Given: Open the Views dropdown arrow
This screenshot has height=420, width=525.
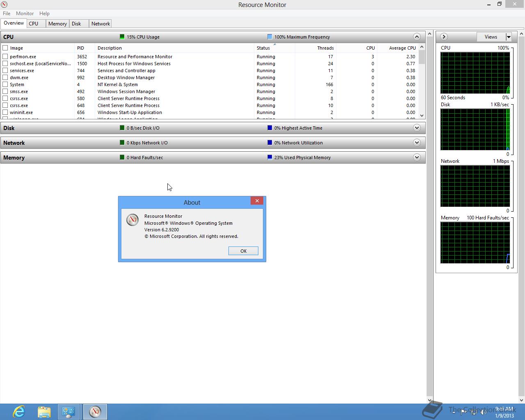Looking at the screenshot, I should 509,37.
